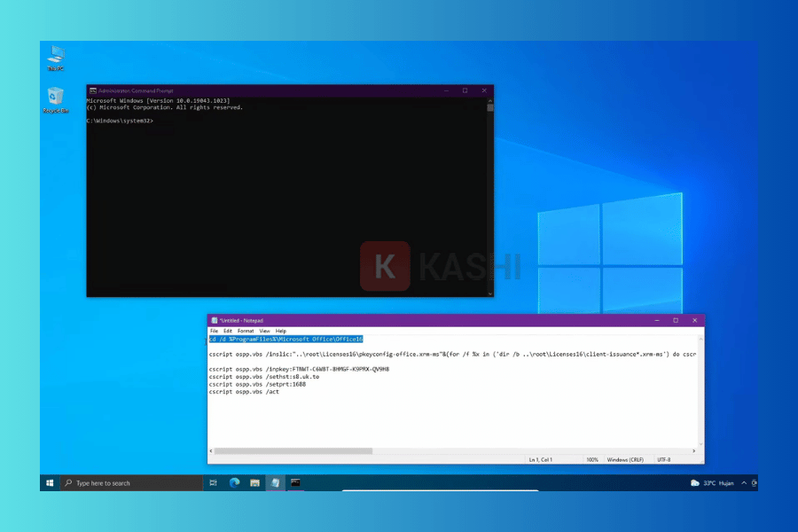
Task: Switch to Command Prompt via taskbar icon
Action: (295, 483)
